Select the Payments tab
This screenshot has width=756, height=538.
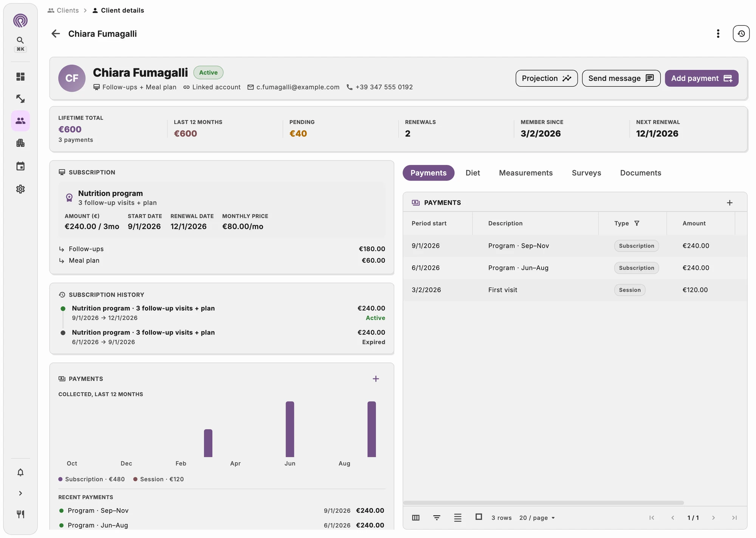(x=428, y=173)
